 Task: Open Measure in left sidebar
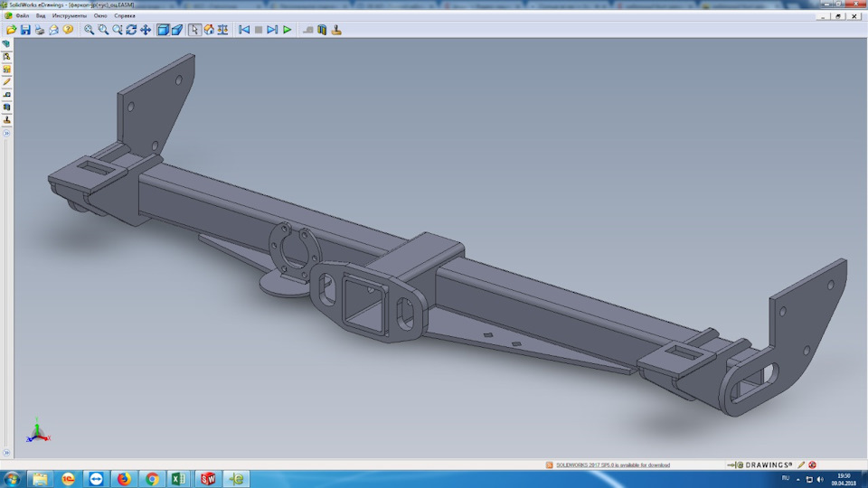click(6, 95)
